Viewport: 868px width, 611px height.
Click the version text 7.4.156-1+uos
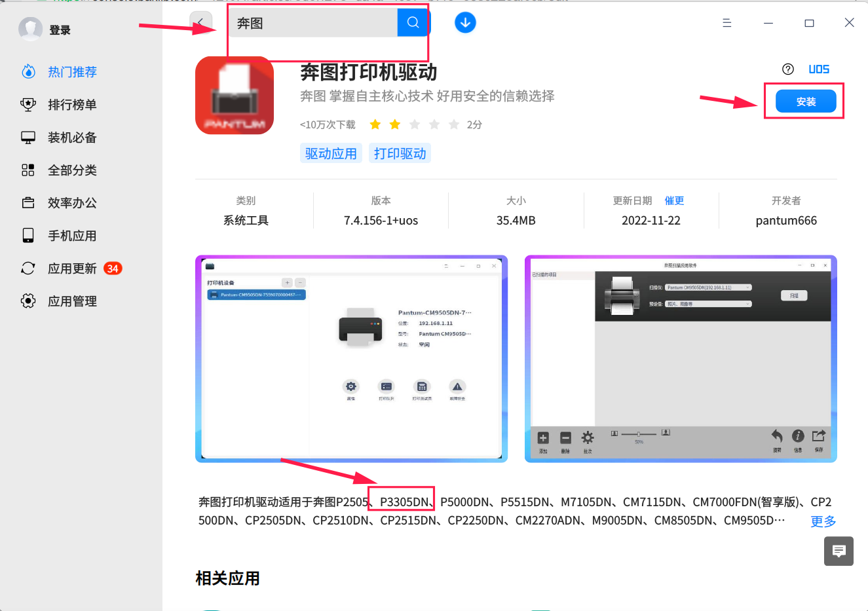click(x=381, y=221)
